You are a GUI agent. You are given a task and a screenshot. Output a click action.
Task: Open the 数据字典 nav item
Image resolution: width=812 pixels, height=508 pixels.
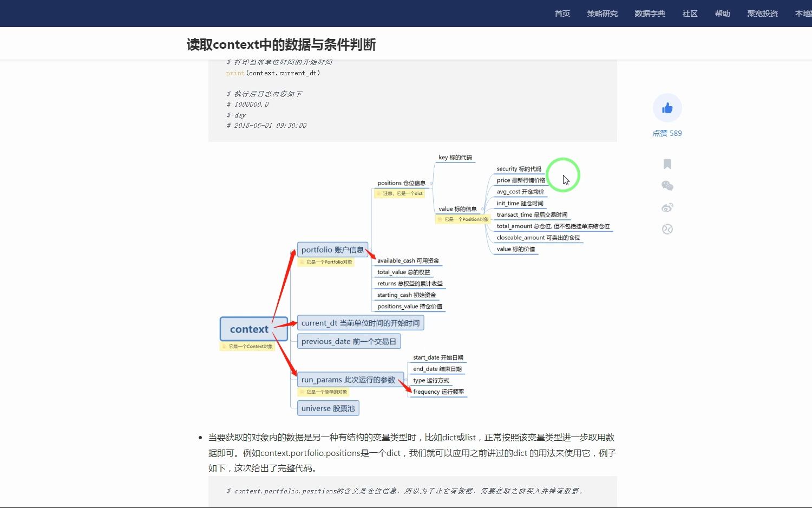point(650,14)
